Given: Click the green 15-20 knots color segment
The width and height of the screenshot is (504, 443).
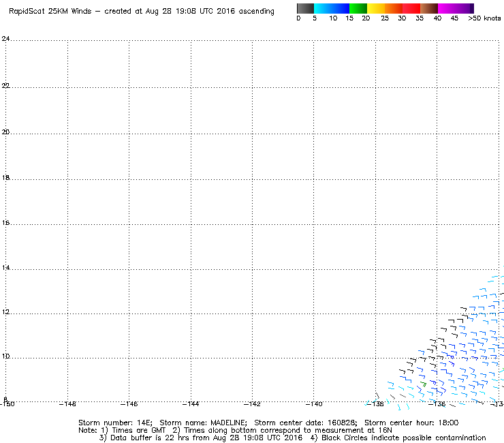Looking at the screenshot, I should point(358,8).
